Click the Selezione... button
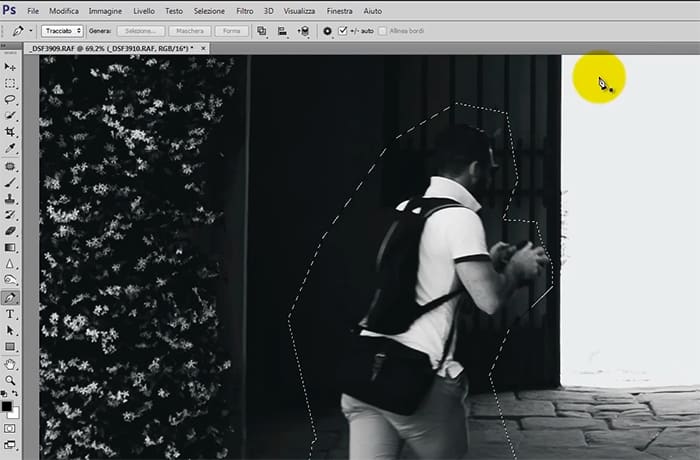 coord(140,31)
